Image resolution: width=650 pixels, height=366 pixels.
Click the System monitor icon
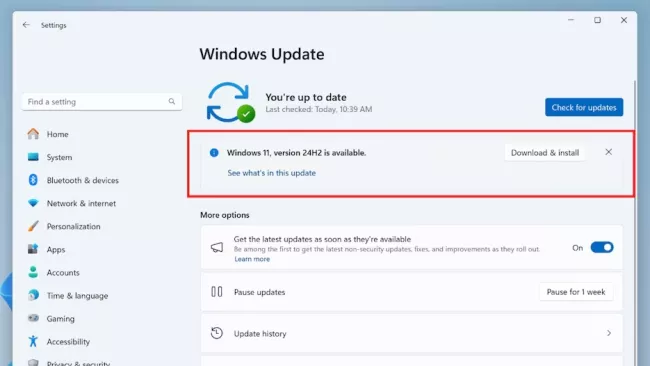[33, 157]
